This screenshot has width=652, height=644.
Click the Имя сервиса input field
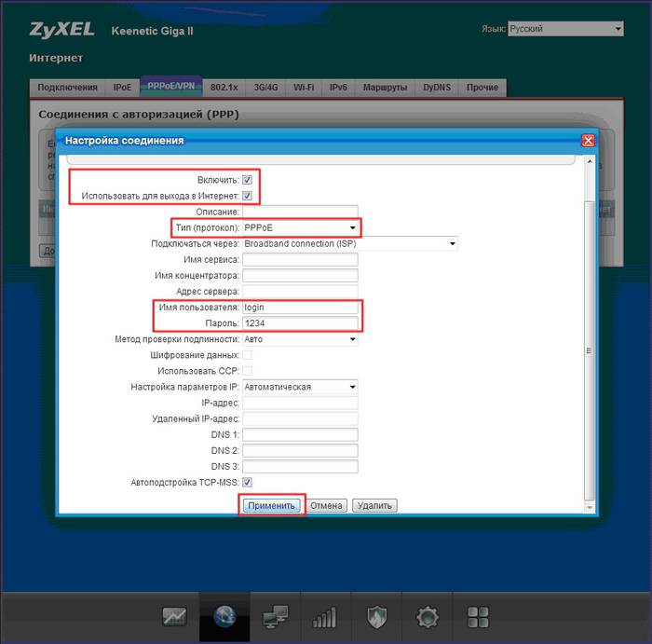coord(300,260)
